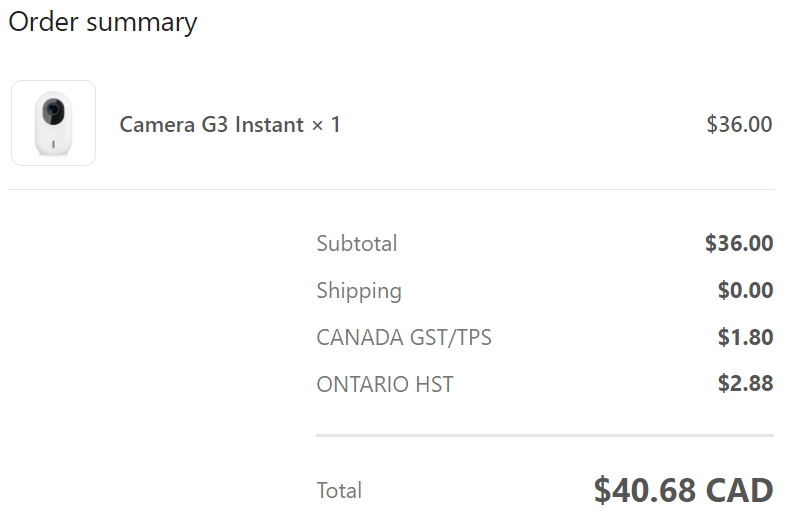790x518 pixels.
Task: Click the 'CAD' currency text
Action: point(739,490)
